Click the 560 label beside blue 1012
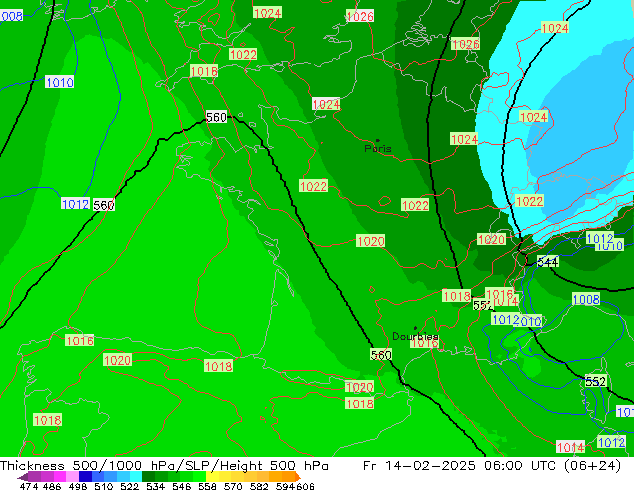 104,205
